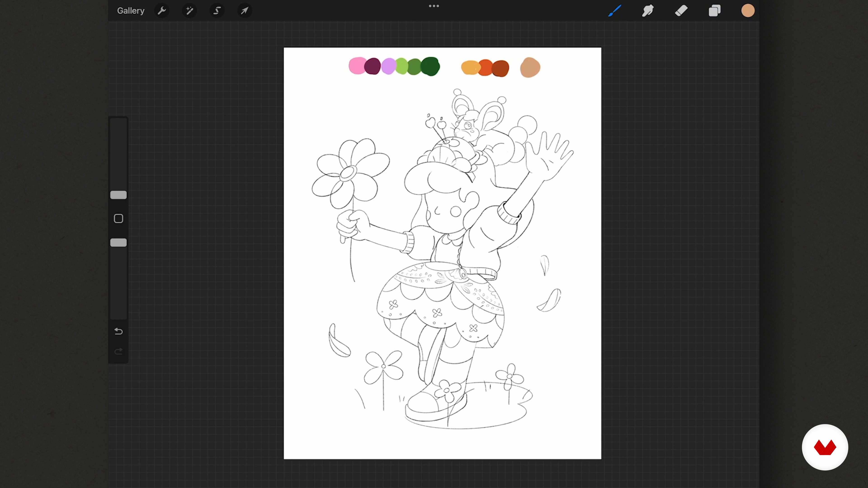Open the Adjustments magic wand menu
This screenshot has width=868, height=488.
pos(189,11)
